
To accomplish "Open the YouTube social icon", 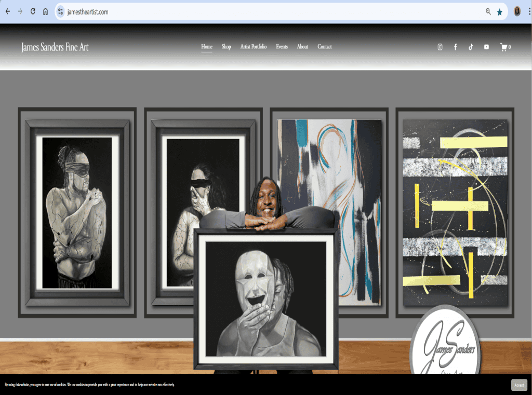I will pyautogui.click(x=486, y=47).
